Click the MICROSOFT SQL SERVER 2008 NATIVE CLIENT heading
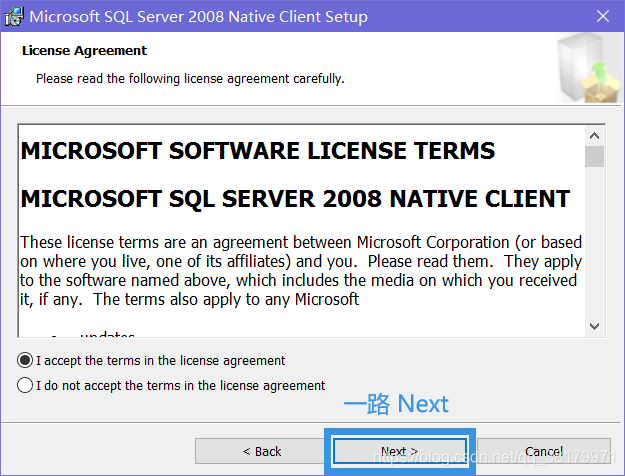 pyautogui.click(x=295, y=199)
